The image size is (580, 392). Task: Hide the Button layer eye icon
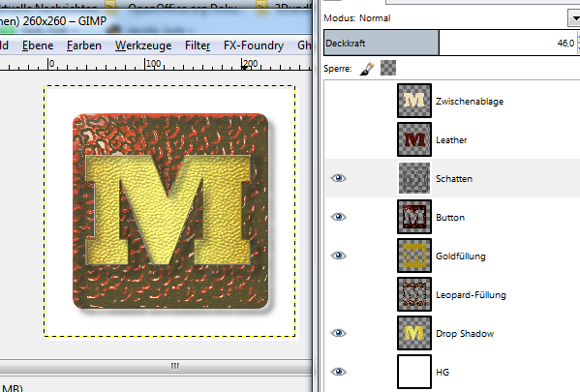coord(338,217)
